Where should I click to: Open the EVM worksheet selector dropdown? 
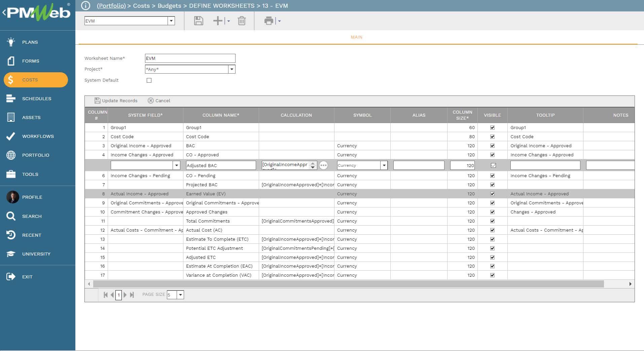pyautogui.click(x=171, y=21)
